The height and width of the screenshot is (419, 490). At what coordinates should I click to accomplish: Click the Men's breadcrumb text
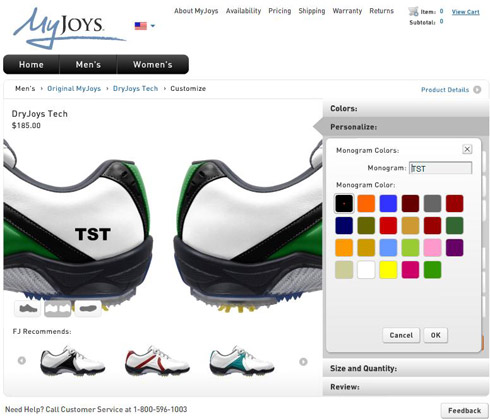click(25, 89)
